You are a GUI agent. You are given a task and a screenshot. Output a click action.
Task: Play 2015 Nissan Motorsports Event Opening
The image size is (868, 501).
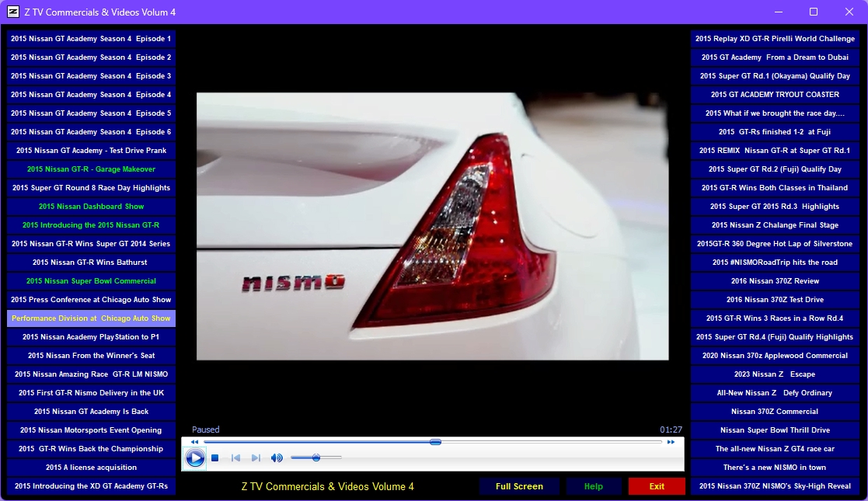91,430
